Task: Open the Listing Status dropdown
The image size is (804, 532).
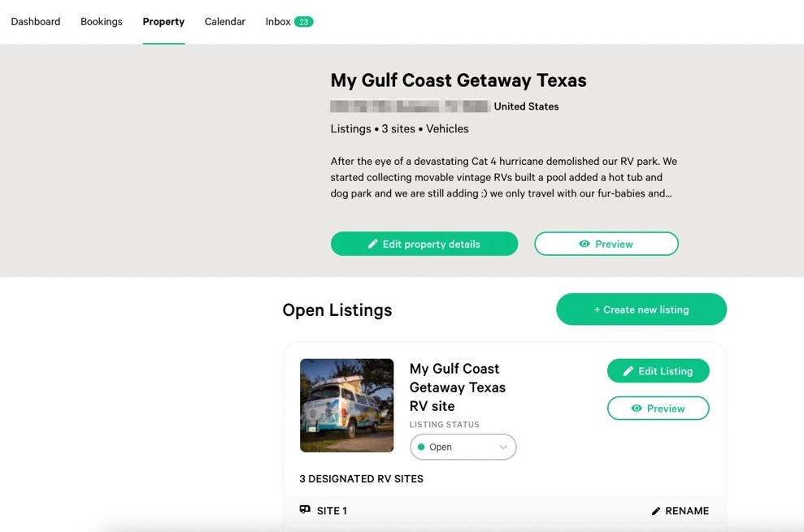Action: [463, 447]
